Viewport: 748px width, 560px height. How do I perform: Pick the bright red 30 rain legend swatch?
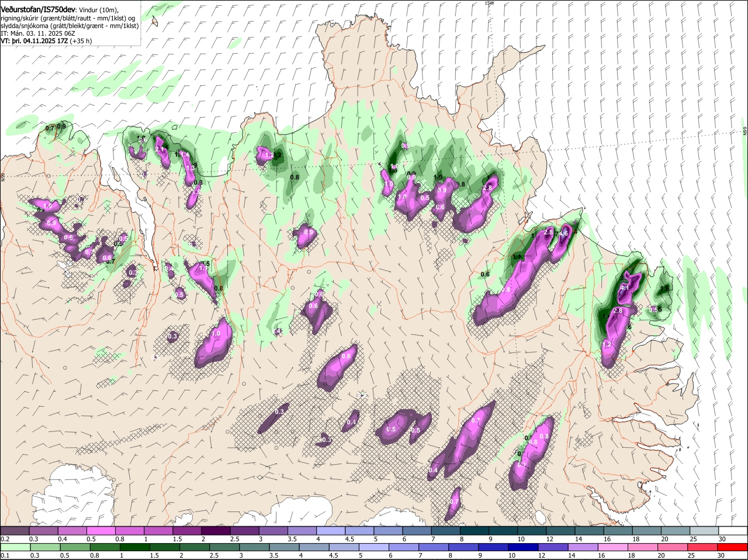point(733,547)
